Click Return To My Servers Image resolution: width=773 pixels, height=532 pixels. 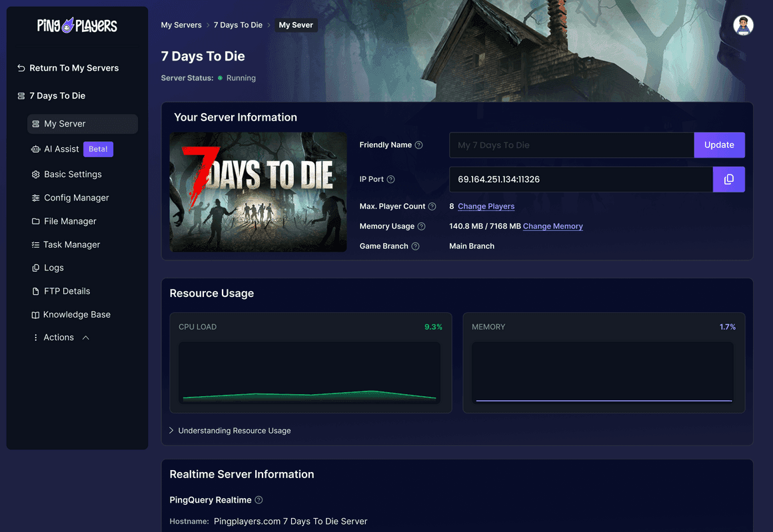pos(74,68)
